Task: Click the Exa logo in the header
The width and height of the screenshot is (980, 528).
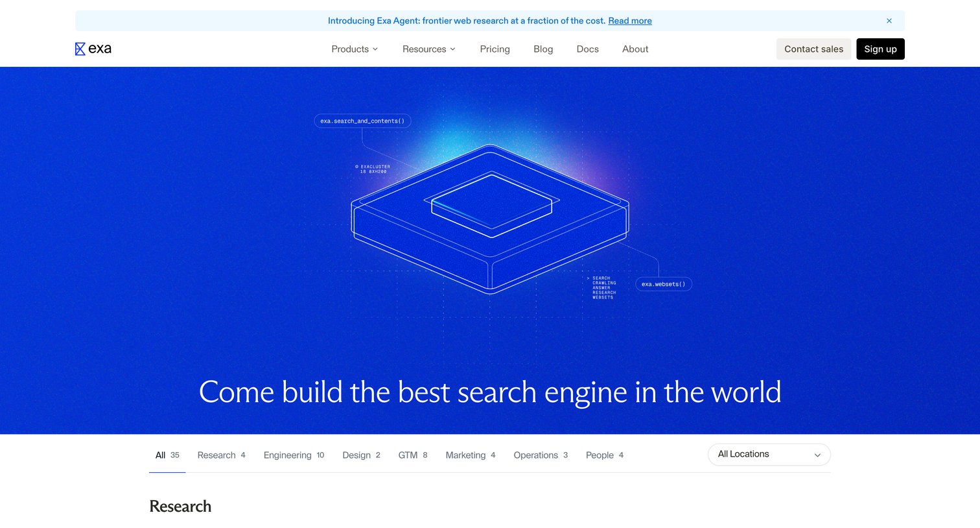Action: coord(93,49)
